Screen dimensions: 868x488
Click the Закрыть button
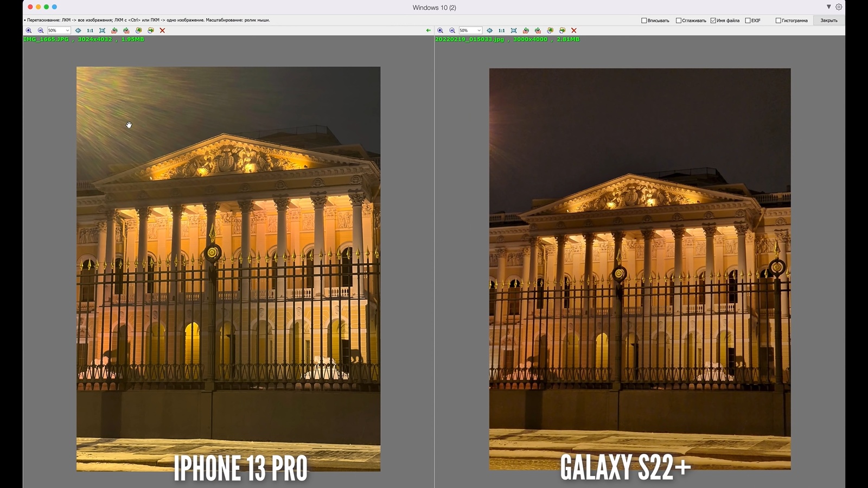coord(829,21)
